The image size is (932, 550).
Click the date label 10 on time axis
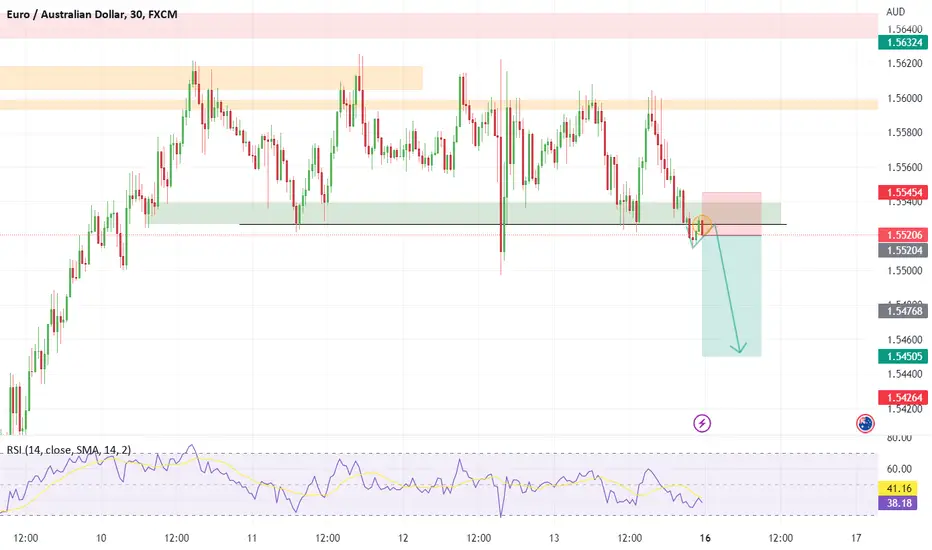click(x=101, y=538)
